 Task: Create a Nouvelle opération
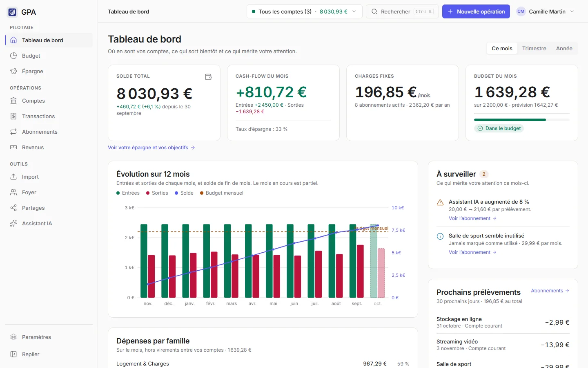pyautogui.click(x=476, y=11)
